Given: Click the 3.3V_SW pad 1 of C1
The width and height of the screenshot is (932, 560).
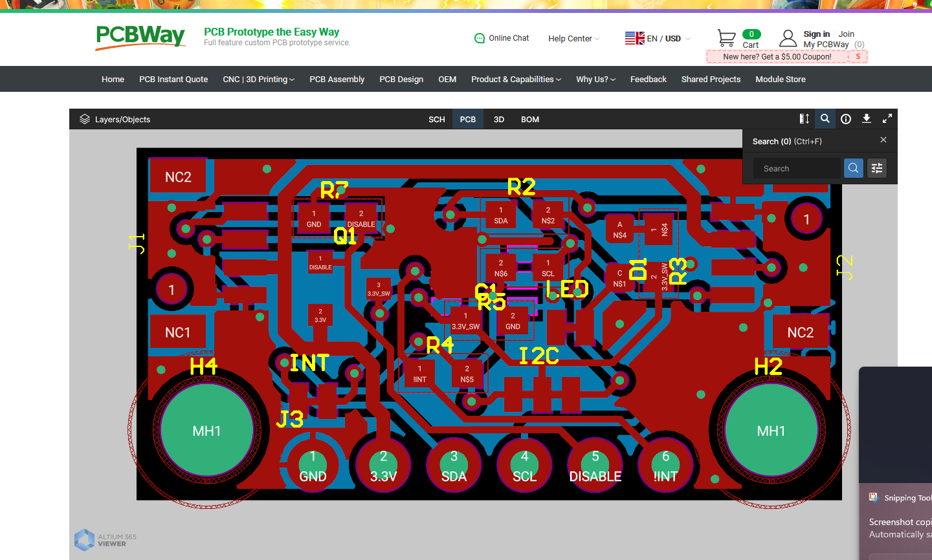Looking at the screenshot, I should (465, 321).
